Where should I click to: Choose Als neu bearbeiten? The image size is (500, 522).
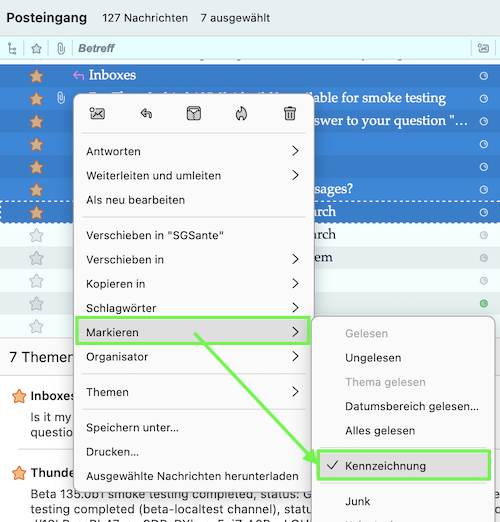pyautogui.click(x=193, y=200)
